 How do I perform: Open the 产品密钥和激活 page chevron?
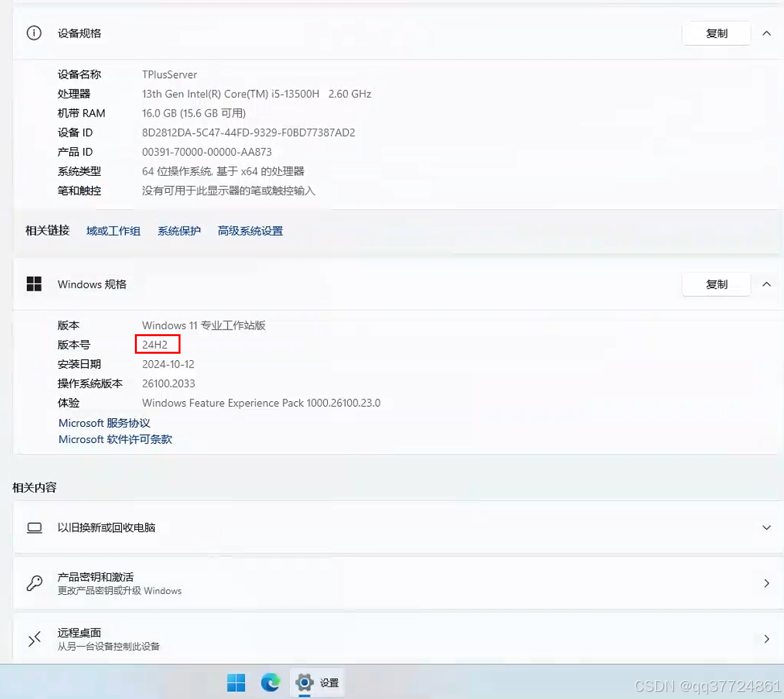(766, 583)
